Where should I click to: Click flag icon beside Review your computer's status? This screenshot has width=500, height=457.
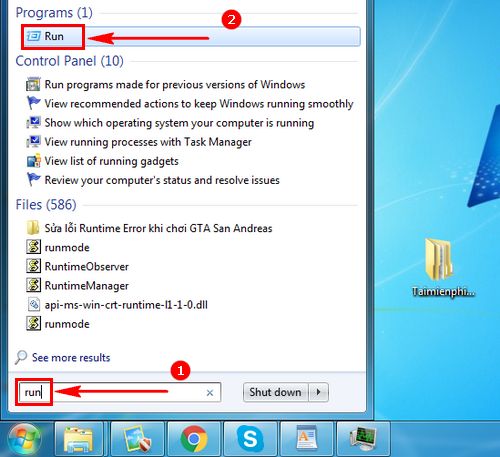pos(33,180)
